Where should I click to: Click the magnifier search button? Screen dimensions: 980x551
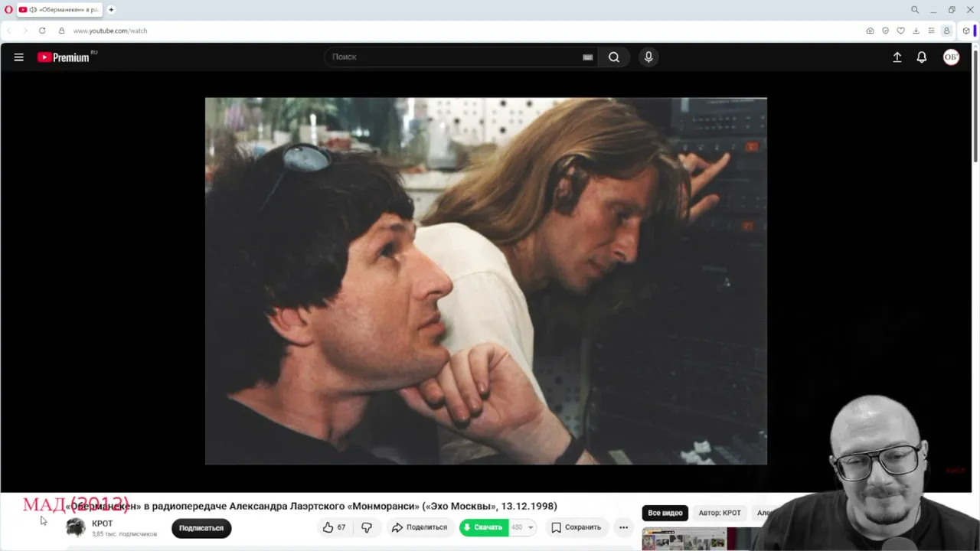[614, 57]
